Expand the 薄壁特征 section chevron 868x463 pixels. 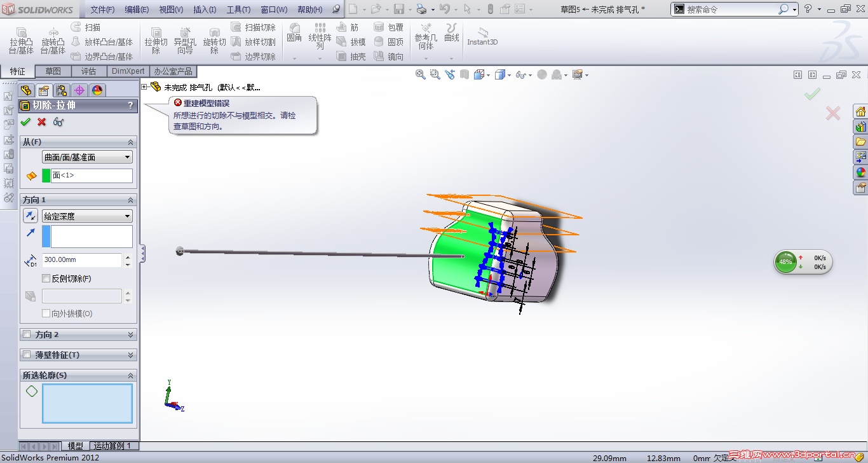pyautogui.click(x=131, y=355)
